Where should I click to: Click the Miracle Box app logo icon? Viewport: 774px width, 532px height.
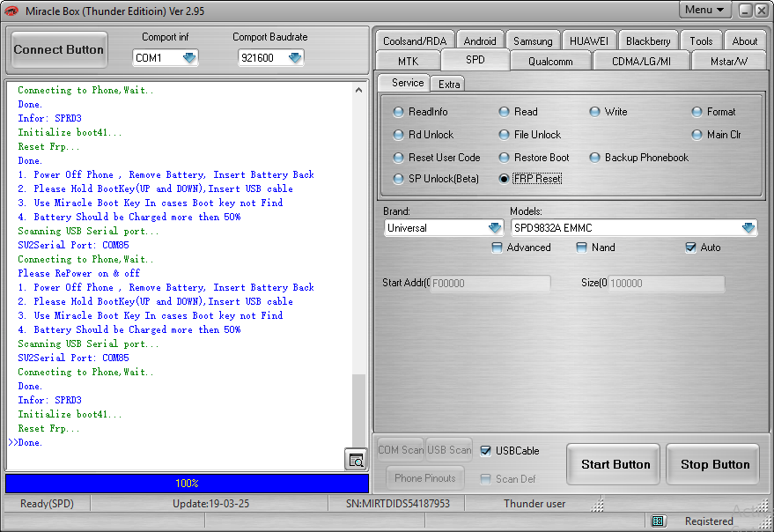click(11, 11)
